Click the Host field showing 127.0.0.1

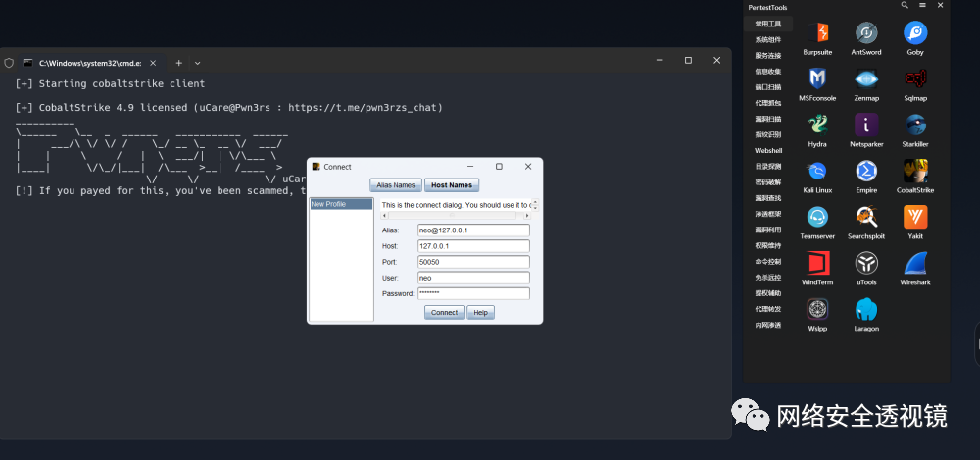pyautogui.click(x=473, y=246)
